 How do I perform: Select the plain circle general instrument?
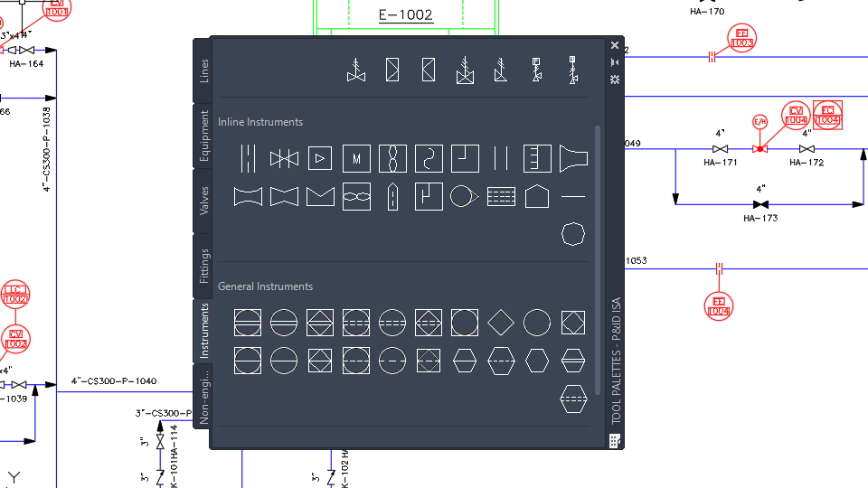(537, 323)
